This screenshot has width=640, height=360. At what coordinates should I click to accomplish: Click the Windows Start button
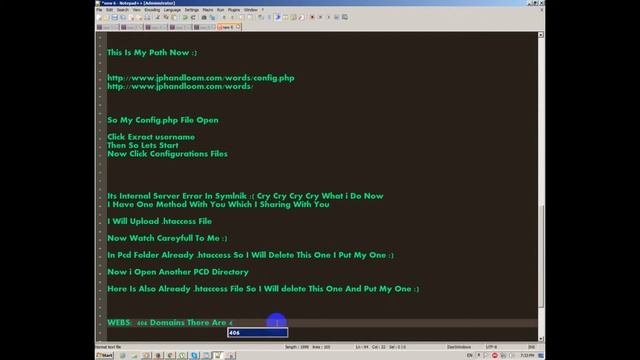coord(105,356)
